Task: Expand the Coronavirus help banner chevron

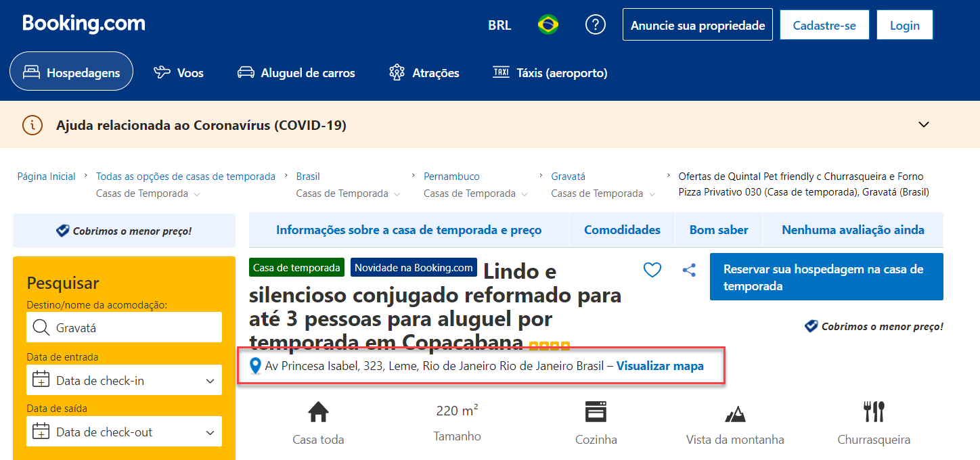Action: coord(924,124)
